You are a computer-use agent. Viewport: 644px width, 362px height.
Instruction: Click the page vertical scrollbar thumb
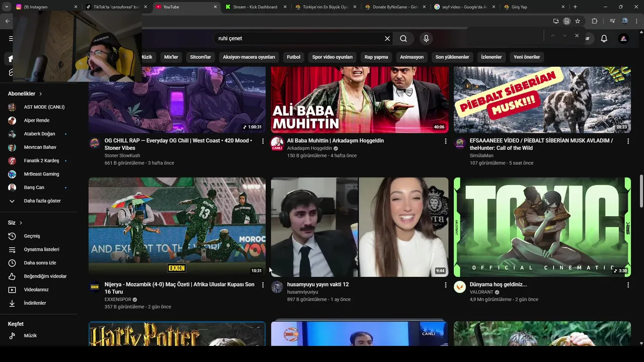641,191
